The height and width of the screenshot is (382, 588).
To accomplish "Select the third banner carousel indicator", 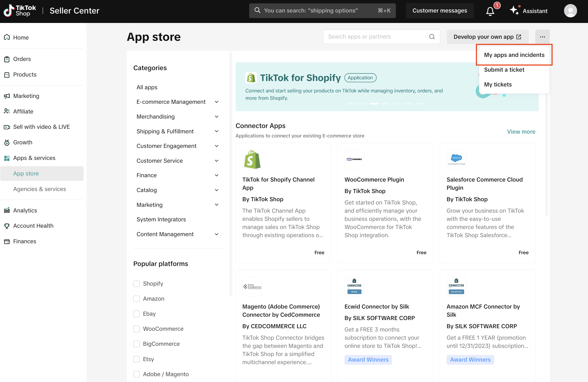I will coord(374,104).
